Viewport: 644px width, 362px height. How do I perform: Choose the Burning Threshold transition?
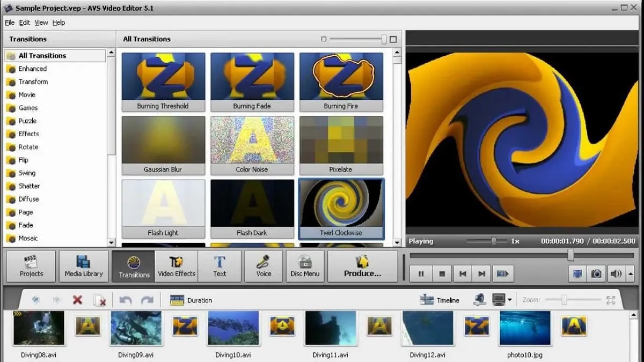point(163,82)
